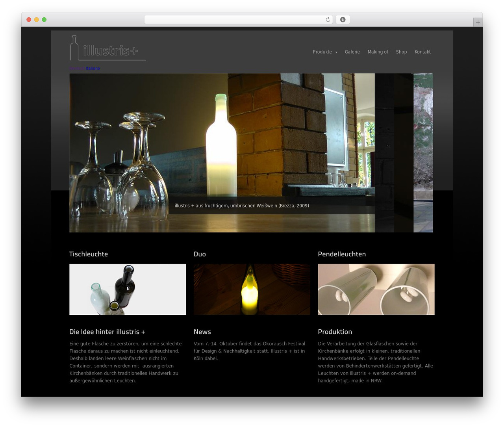Viewport: 504px width, 427px height.
Task: Click the illustris+ bottle logo
Action: (x=108, y=48)
